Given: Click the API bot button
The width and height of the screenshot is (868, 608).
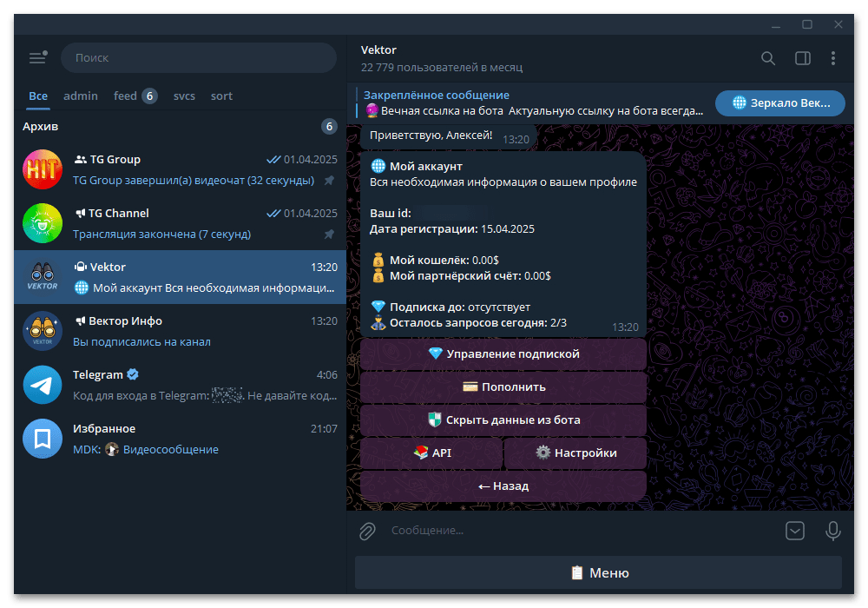Looking at the screenshot, I should (x=431, y=453).
